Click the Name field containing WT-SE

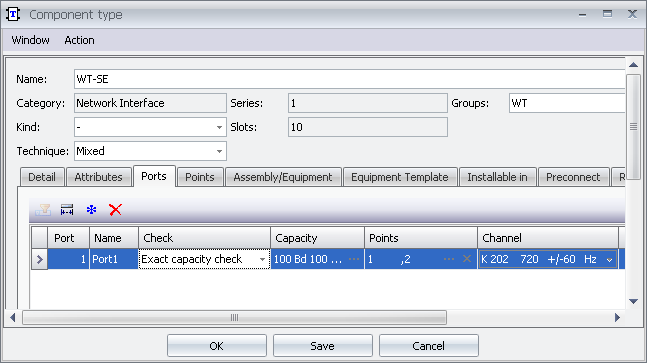pyautogui.click(x=349, y=79)
